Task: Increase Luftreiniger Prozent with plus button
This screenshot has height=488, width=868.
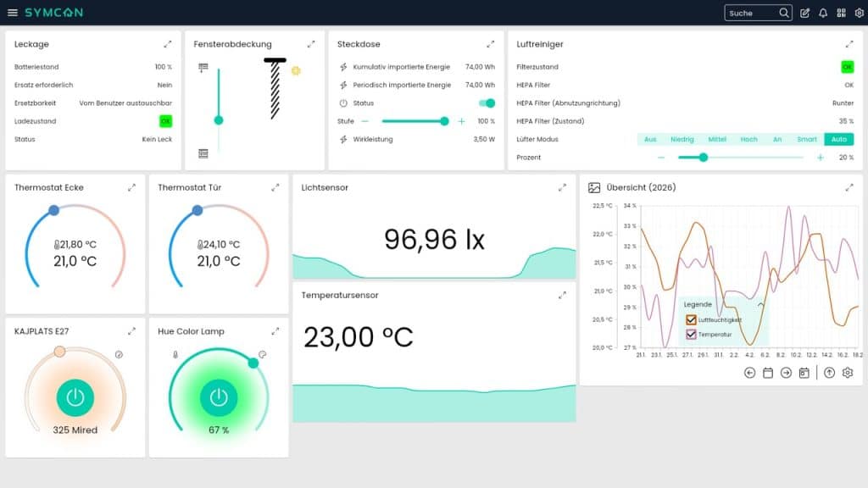Action: point(820,158)
